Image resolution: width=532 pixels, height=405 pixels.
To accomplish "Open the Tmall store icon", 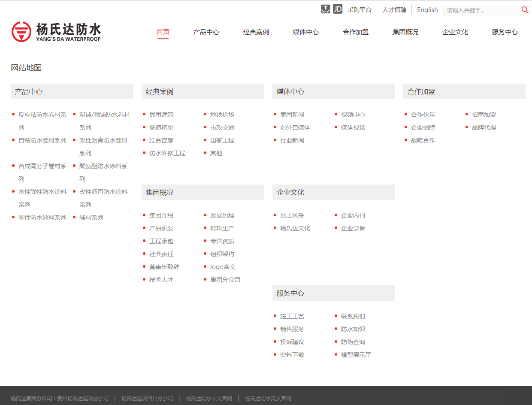I will tap(326, 9).
